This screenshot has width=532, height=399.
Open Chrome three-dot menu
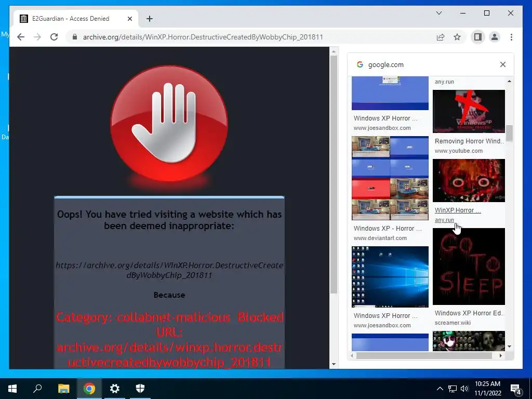(511, 37)
